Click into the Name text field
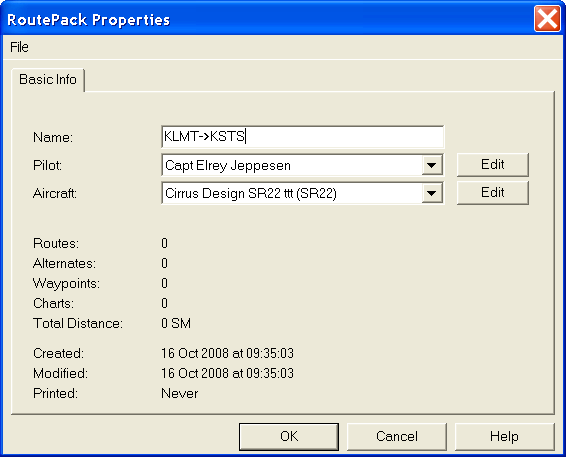This screenshot has height=457, width=566. tap(302, 137)
